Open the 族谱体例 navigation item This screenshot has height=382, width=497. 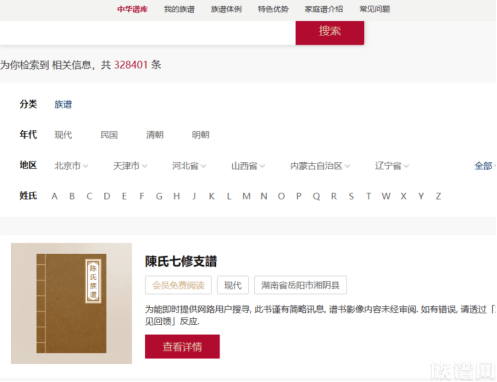pyautogui.click(x=226, y=9)
